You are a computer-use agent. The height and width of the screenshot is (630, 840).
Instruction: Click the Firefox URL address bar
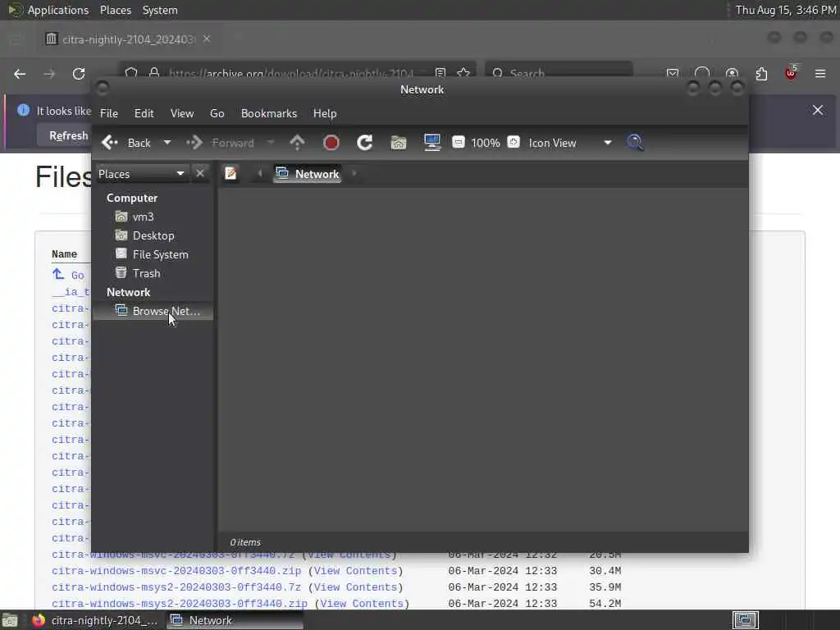point(290,73)
